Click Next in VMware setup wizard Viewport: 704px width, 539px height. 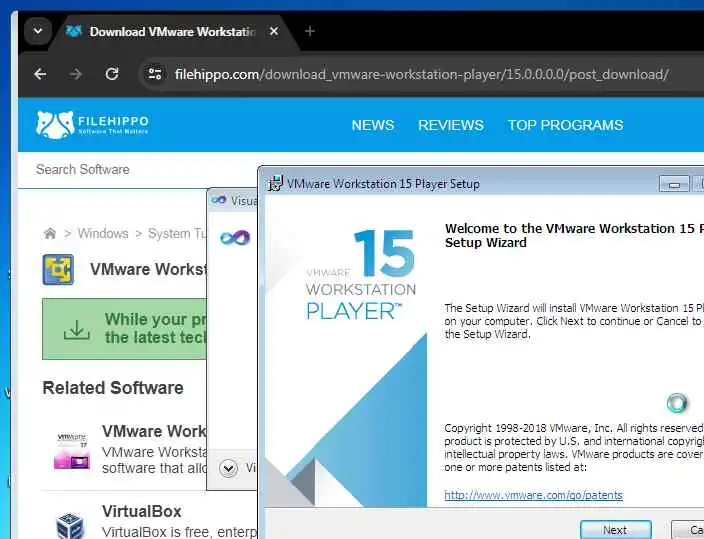(616, 530)
